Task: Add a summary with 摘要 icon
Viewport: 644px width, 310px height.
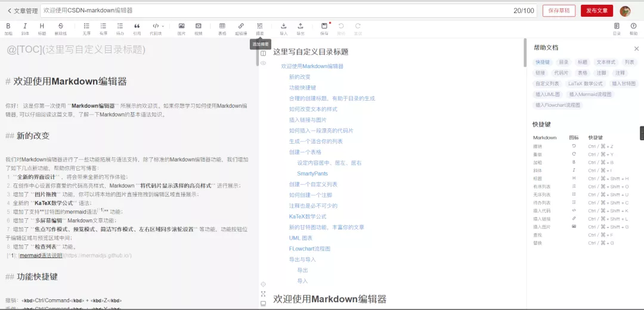Action: coord(260,29)
